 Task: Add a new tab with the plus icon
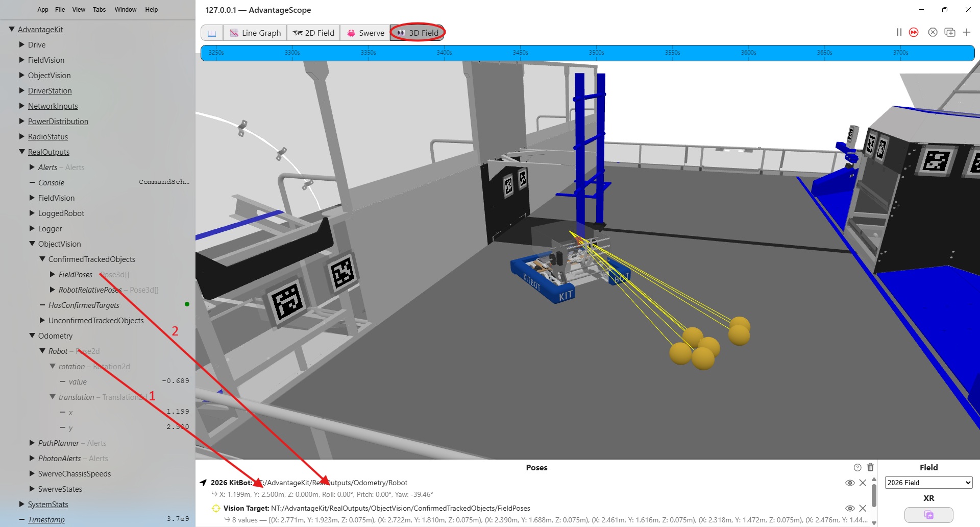tap(967, 32)
